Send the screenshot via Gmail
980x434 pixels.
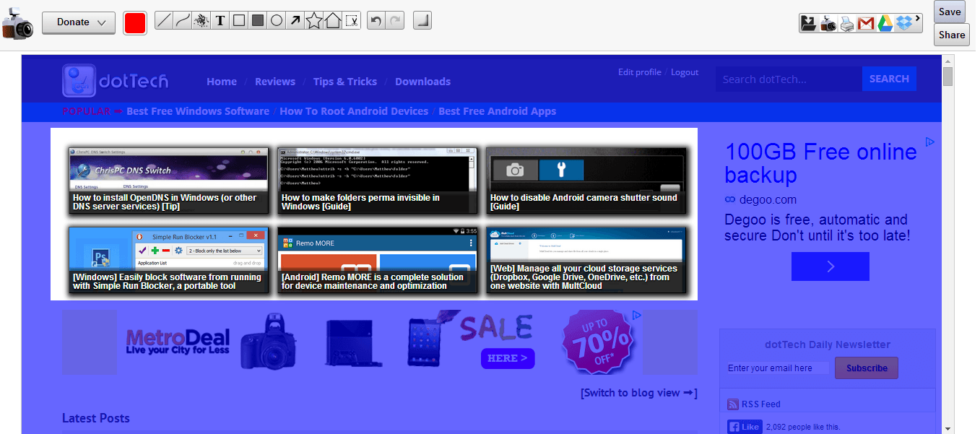tap(866, 23)
